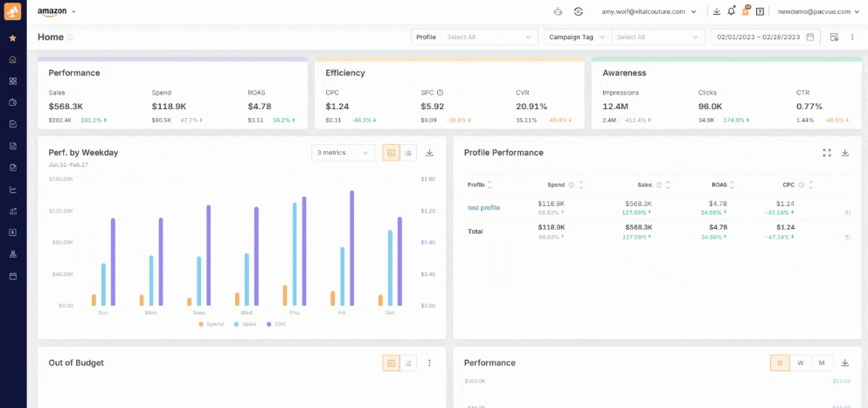868x408 pixels.
Task: Sort the table by Spend column
Action: (580, 184)
